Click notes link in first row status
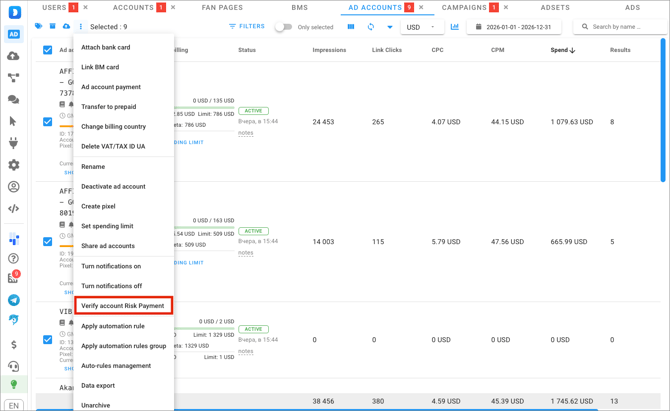Image resolution: width=670 pixels, height=411 pixels. 246,133
